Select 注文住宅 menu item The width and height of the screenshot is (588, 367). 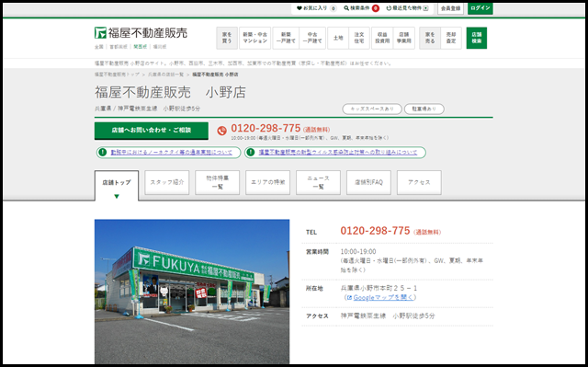[x=359, y=38]
